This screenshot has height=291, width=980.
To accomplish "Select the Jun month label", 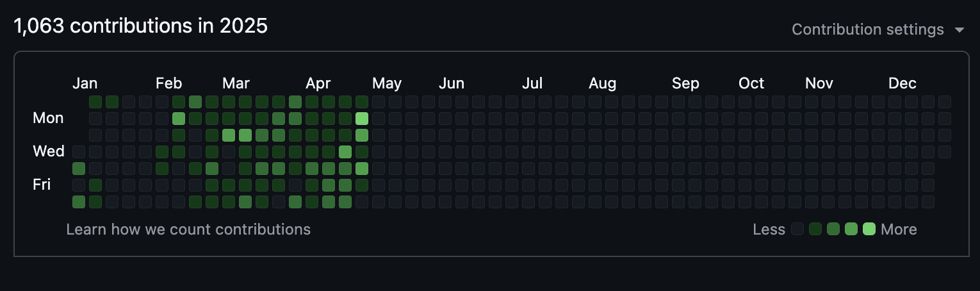I will click(x=452, y=83).
